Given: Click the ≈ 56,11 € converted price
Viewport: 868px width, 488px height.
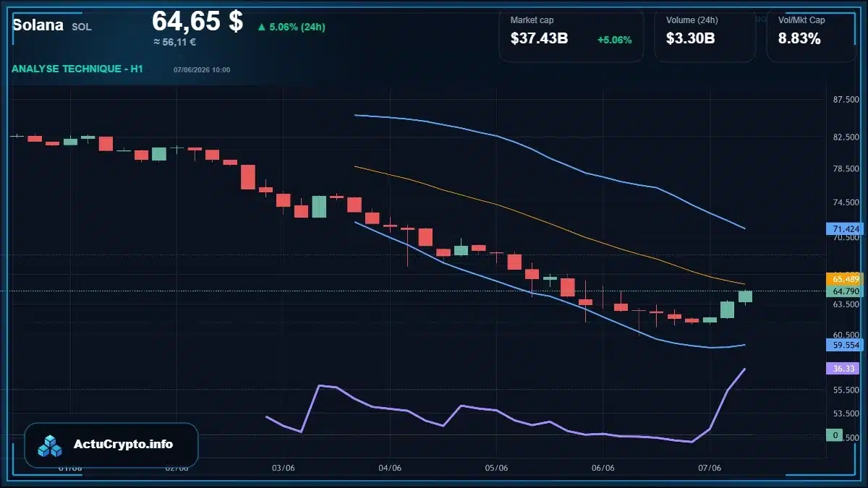Looking at the screenshot, I should point(174,42).
